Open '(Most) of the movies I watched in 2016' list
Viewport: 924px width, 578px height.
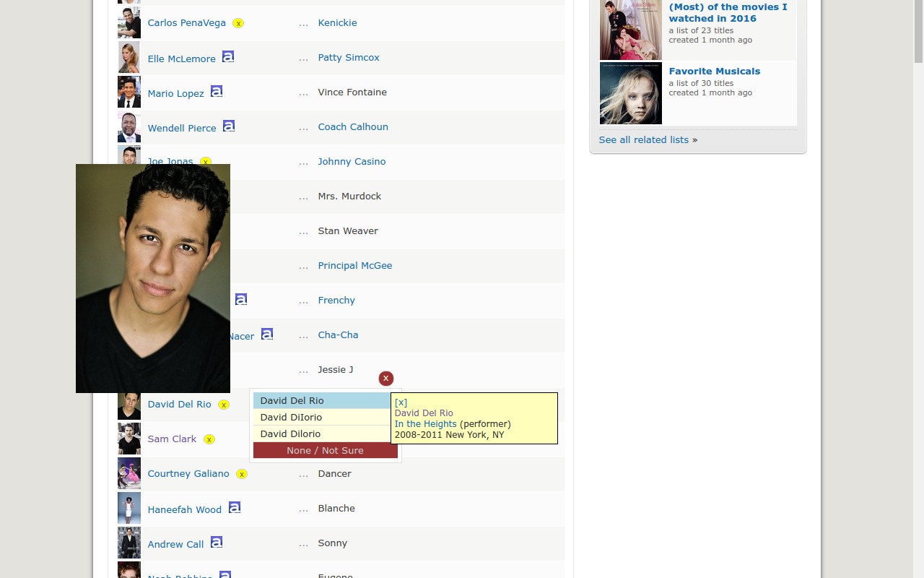tap(728, 13)
